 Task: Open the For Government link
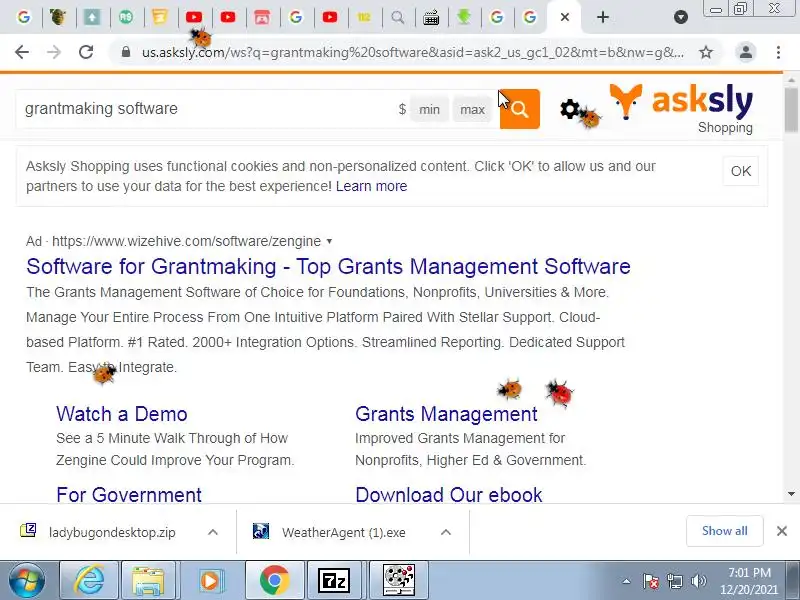coord(129,495)
